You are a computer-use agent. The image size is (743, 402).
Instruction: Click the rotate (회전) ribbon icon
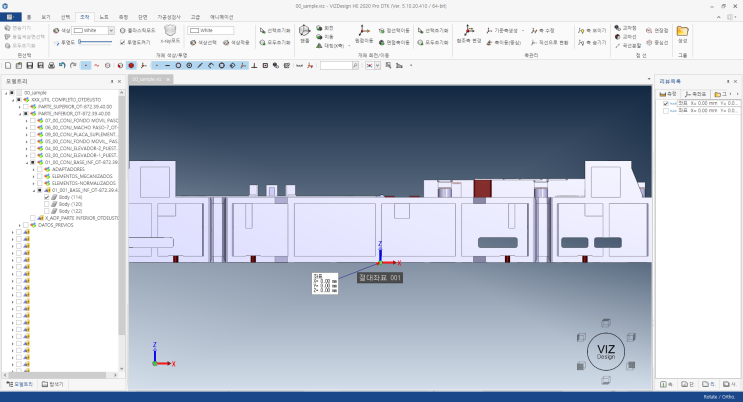click(x=319, y=28)
